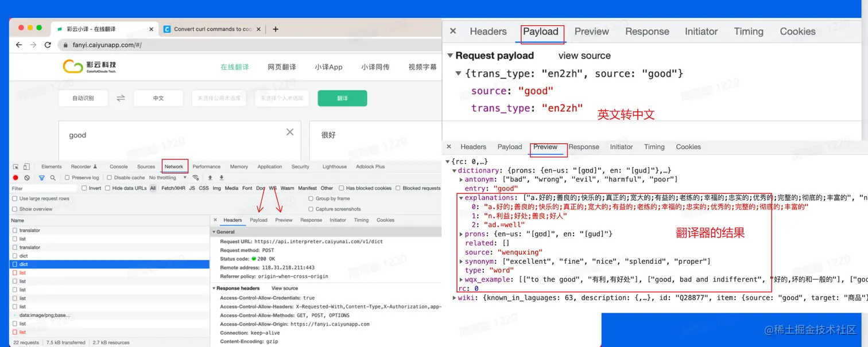This screenshot has width=868, height=347.
Task: Open a new browser tab with plus
Action: point(276,29)
